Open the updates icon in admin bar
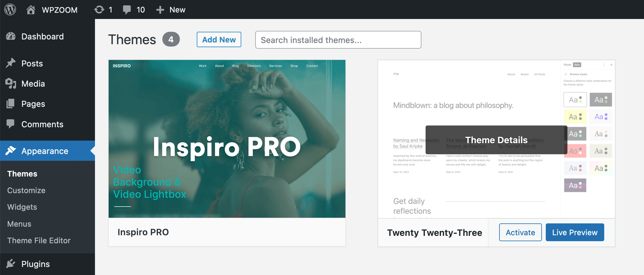644x275 pixels. [99, 10]
